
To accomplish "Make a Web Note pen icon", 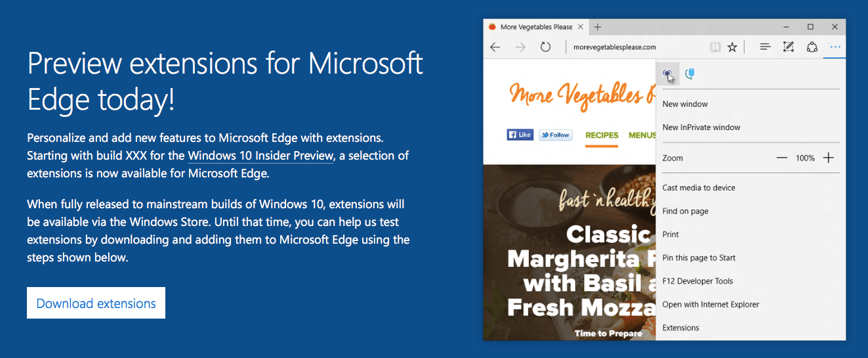I will [x=789, y=47].
